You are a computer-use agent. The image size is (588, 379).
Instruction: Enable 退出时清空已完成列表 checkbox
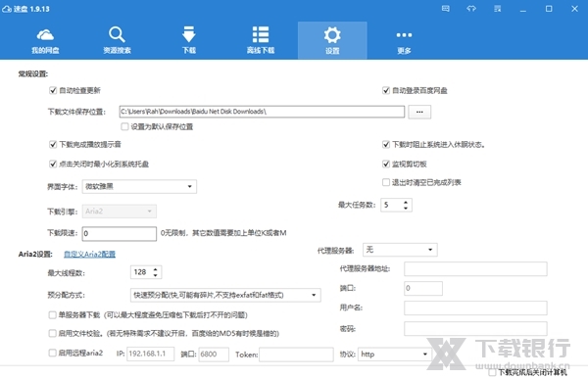point(386,182)
